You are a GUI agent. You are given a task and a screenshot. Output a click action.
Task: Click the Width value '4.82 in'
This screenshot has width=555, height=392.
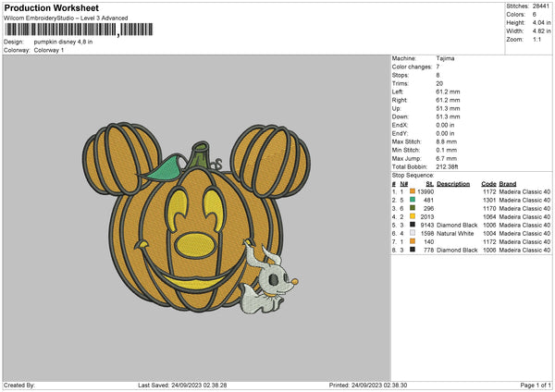click(x=541, y=31)
